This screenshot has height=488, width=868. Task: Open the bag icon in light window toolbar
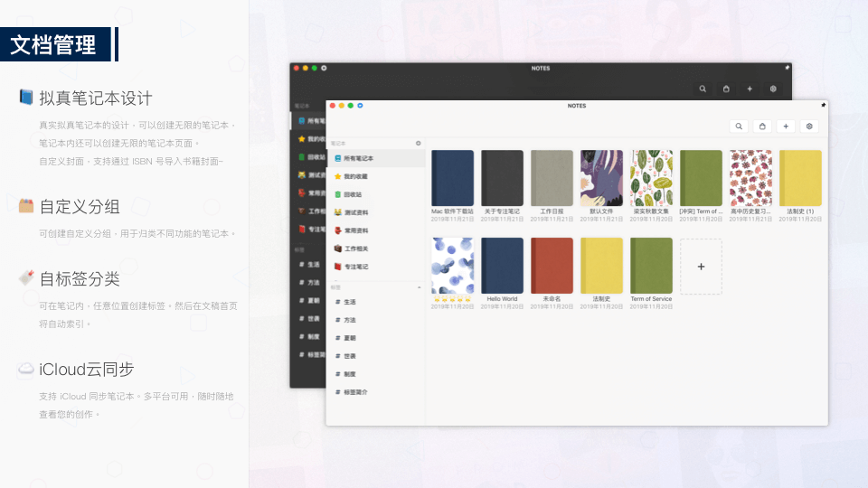(762, 127)
